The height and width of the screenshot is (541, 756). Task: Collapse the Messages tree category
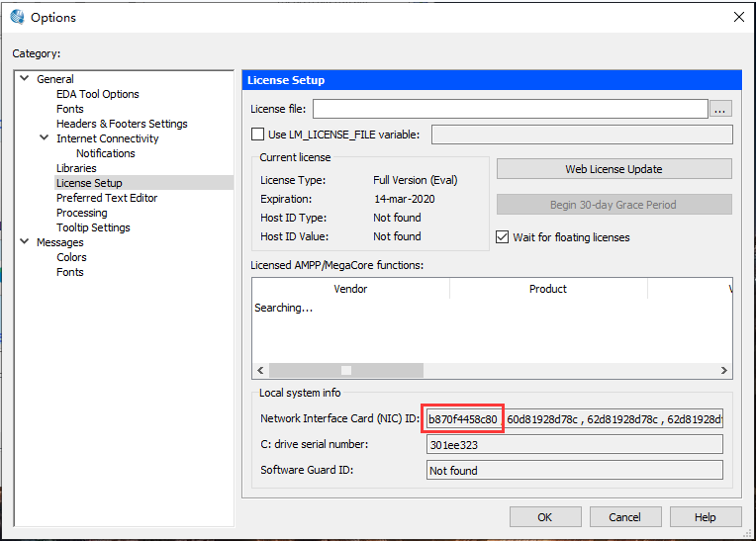tap(25, 242)
